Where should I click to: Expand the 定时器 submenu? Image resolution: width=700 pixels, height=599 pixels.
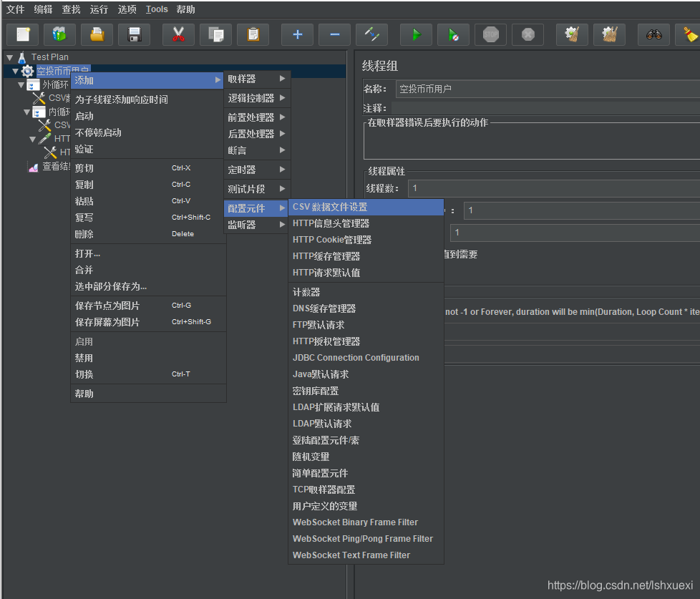(257, 170)
